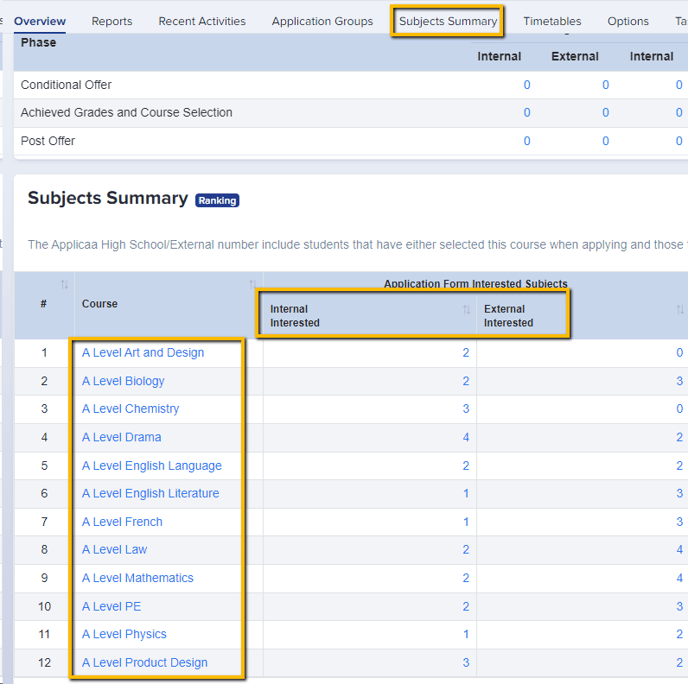Switch to the Timetables tab
This screenshot has width=688, height=684.
552,21
